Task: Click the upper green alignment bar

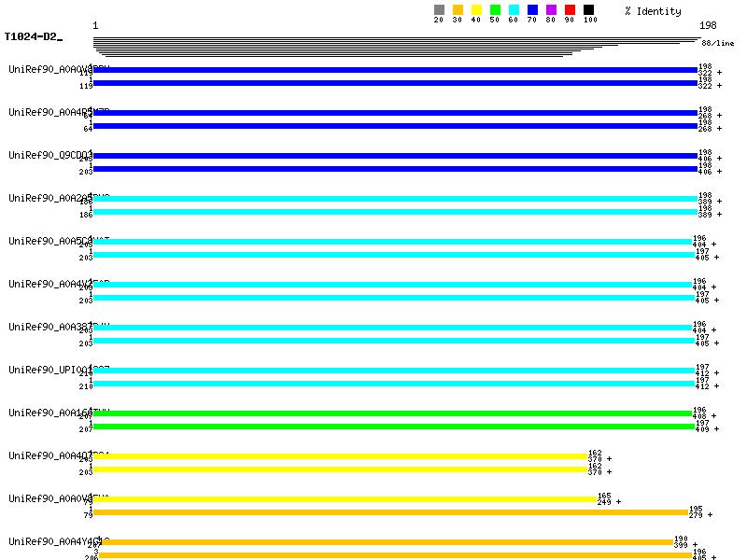Action: pos(392,413)
